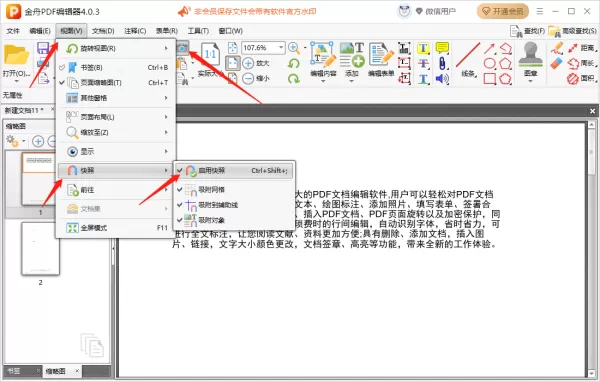This screenshot has width=600, height=382.
Task: Expand Other Panes (其他窗格) submenu
Action: [115, 98]
